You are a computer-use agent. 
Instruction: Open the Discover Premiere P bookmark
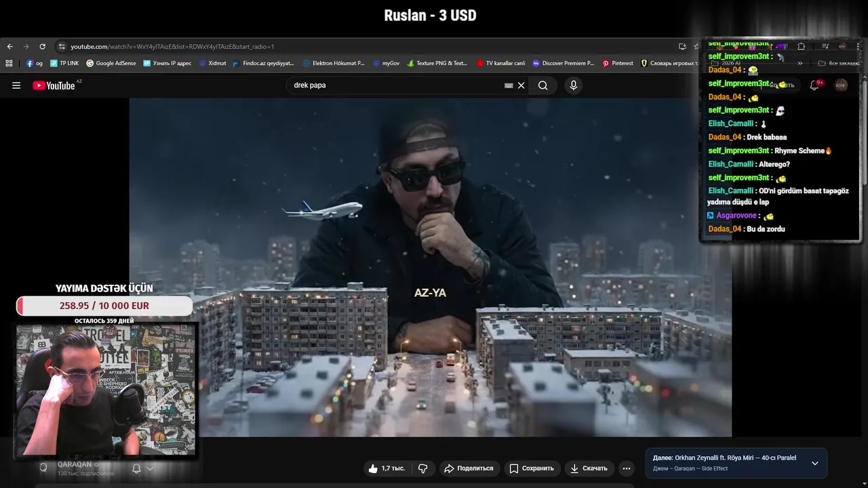pyautogui.click(x=564, y=63)
